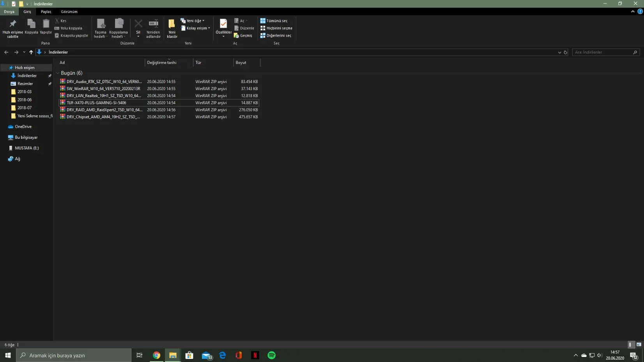Pin to Quick Access (Hızlı erişime sabitle)
Screen dimensions: 644x362
12,28
